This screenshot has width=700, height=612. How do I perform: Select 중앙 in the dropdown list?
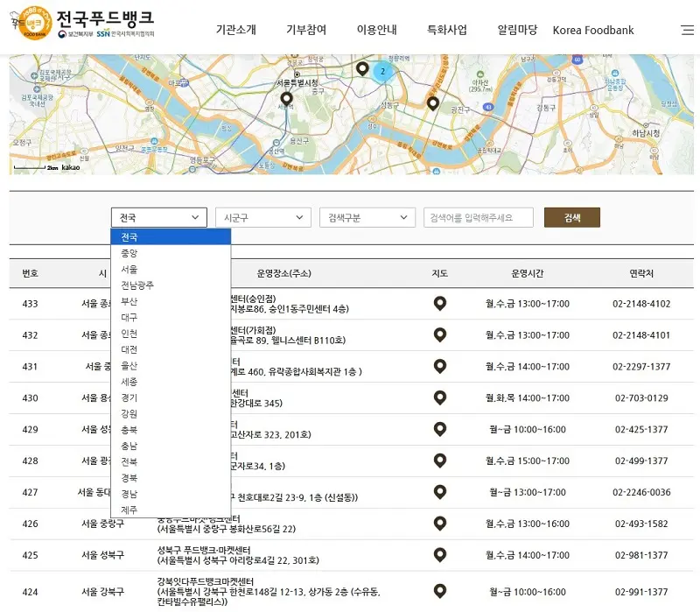(171, 253)
